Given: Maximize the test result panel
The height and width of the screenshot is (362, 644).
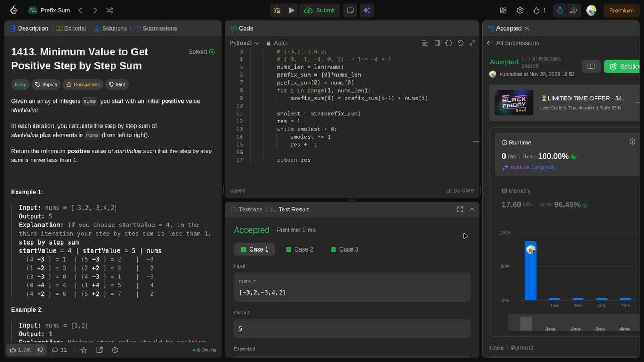Looking at the screenshot, I should 460,209.
